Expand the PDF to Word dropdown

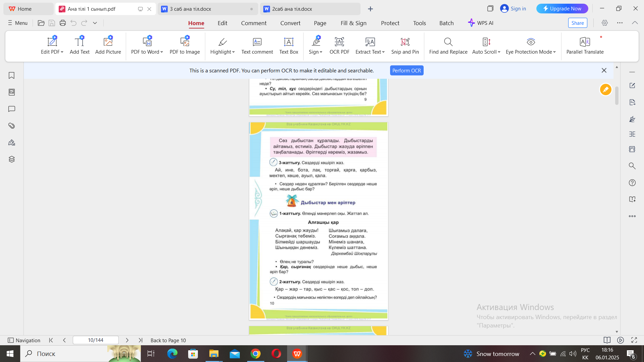tap(162, 52)
